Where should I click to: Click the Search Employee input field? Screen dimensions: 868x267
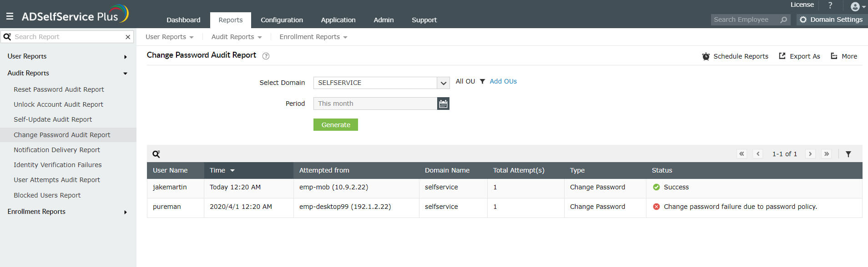pyautogui.click(x=744, y=20)
